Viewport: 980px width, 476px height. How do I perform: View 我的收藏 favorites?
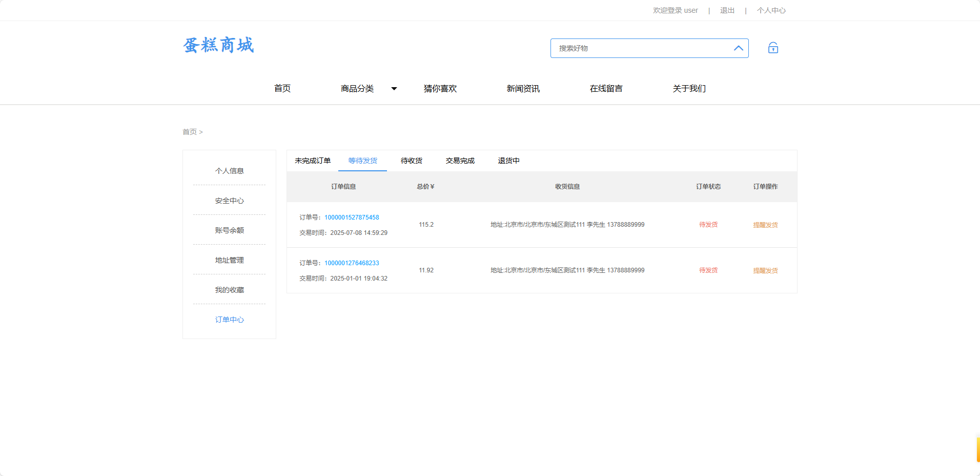point(229,289)
